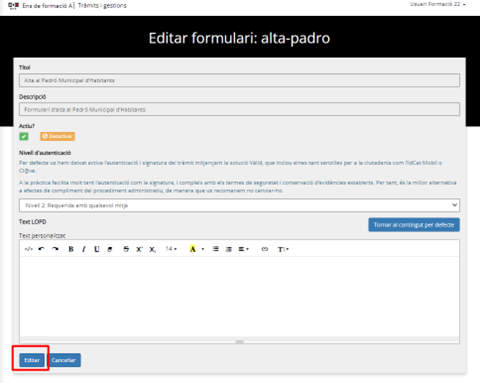Apply strikethrough formatting

126,249
